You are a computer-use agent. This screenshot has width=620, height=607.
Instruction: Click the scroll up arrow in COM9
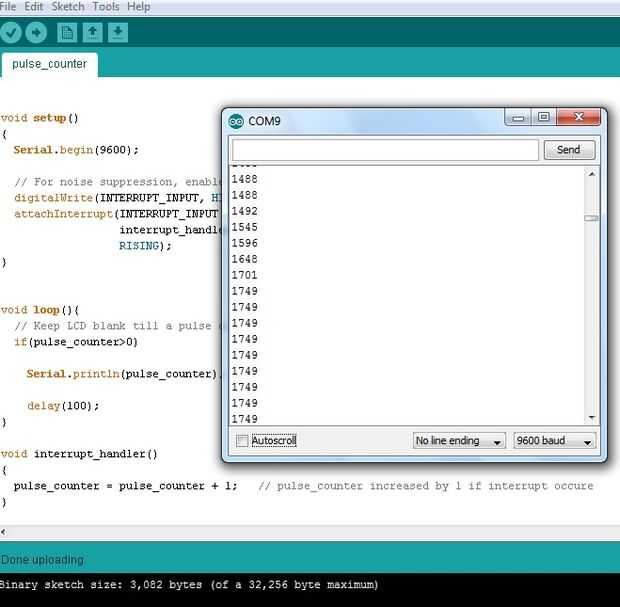(x=592, y=174)
